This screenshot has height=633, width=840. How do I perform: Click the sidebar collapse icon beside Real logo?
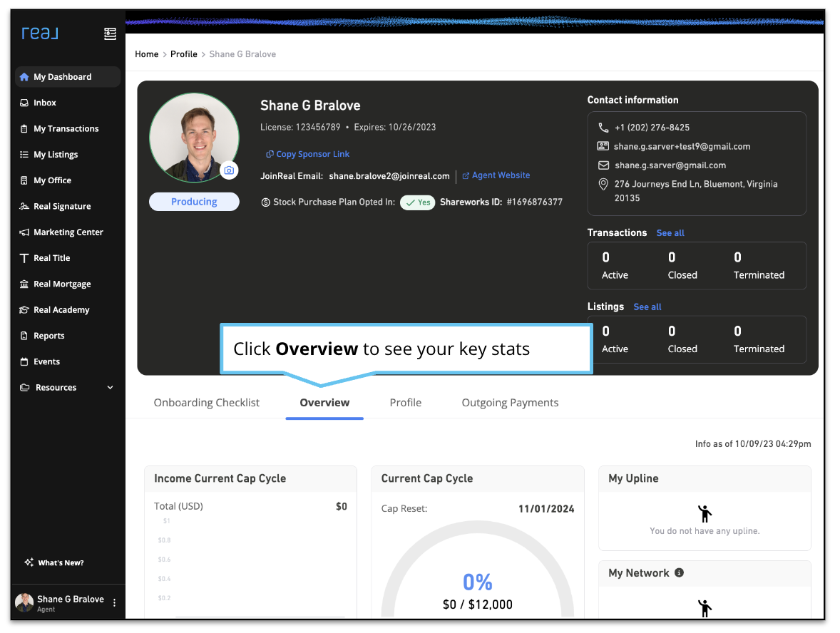pyautogui.click(x=110, y=34)
